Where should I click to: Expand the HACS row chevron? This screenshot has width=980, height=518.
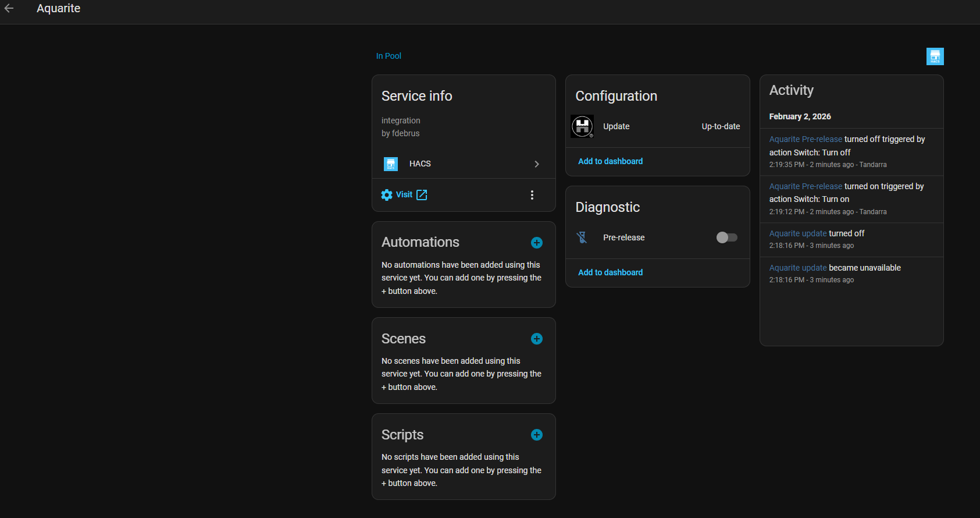[x=536, y=164]
